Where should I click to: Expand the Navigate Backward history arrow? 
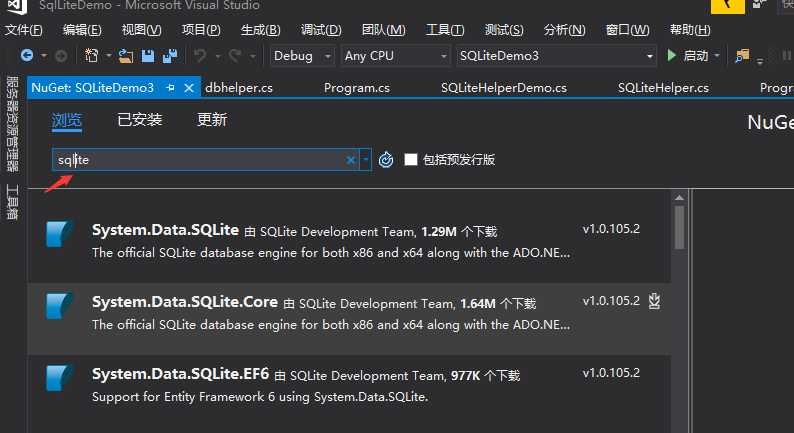(x=44, y=56)
